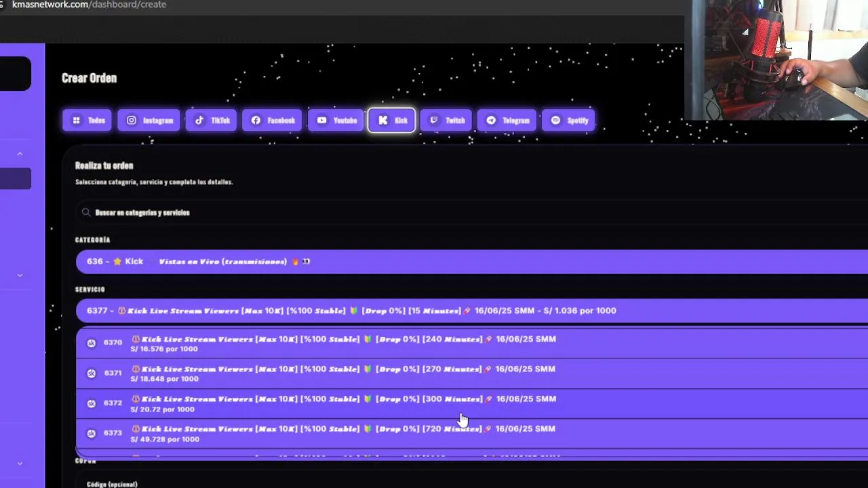
Task: Click the price S/ 49.728 por 1000
Action: point(165,439)
